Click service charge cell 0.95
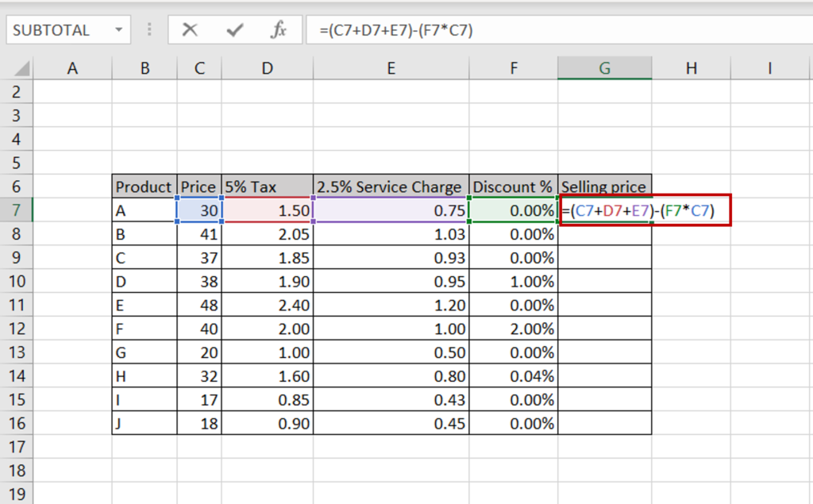The width and height of the screenshot is (813, 504). 391,282
